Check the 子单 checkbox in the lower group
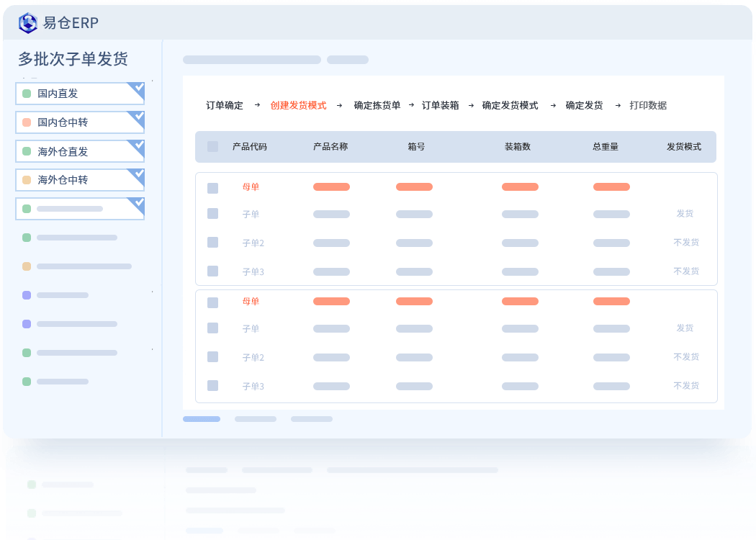This screenshot has height=540, width=756. (x=212, y=328)
